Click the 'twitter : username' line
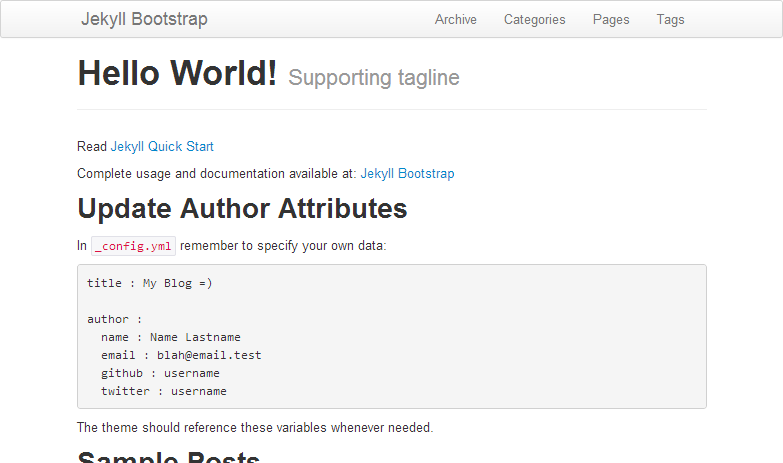Viewport: 783px width, 463px height. pos(164,391)
